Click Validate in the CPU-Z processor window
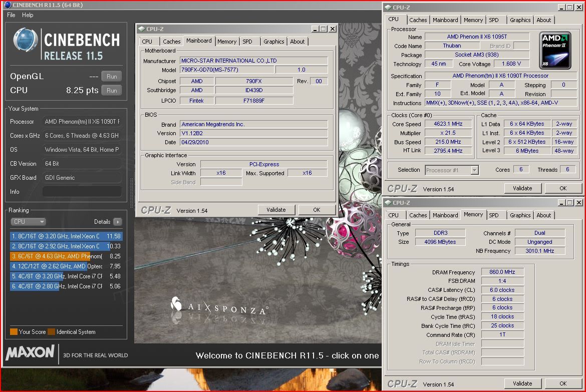586x392 pixels. click(x=522, y=188)
